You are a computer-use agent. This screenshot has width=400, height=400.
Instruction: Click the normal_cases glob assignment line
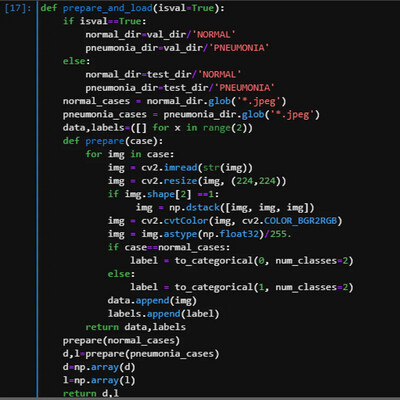(175, 101)
